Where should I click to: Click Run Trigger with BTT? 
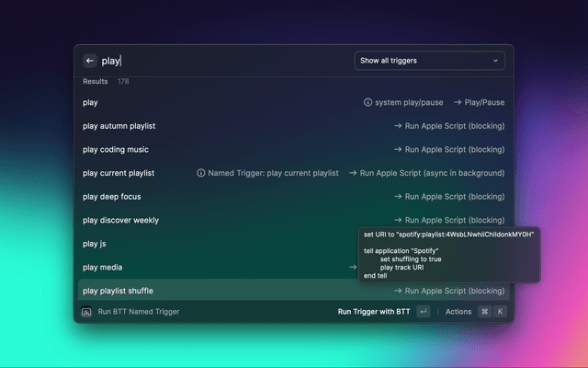tap(374, 312)
